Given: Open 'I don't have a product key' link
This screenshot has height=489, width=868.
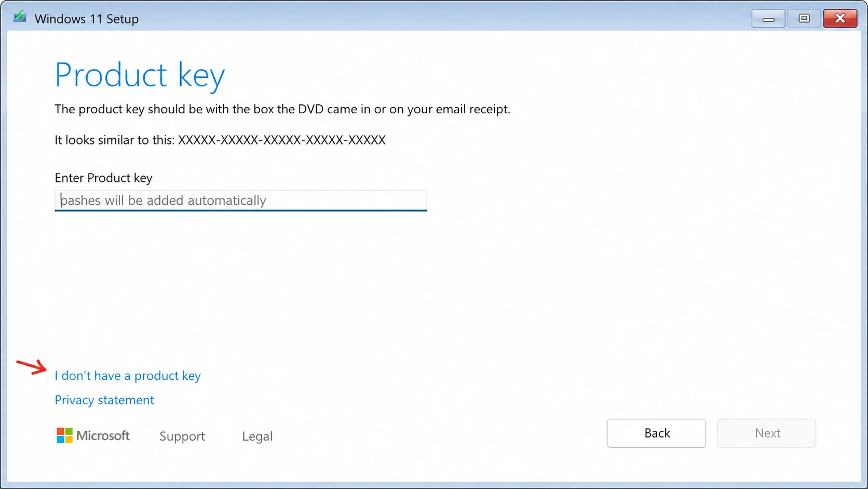Looking at the screenshot, I should [128, 376].
